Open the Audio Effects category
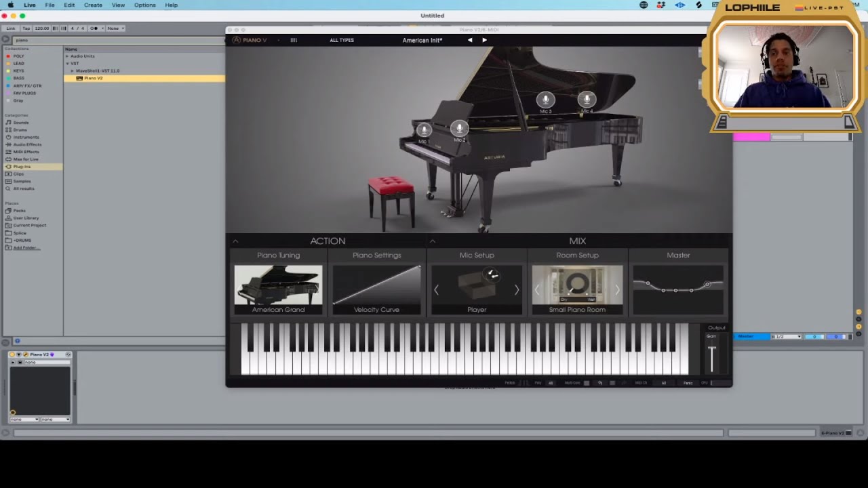 coord(27,144)
